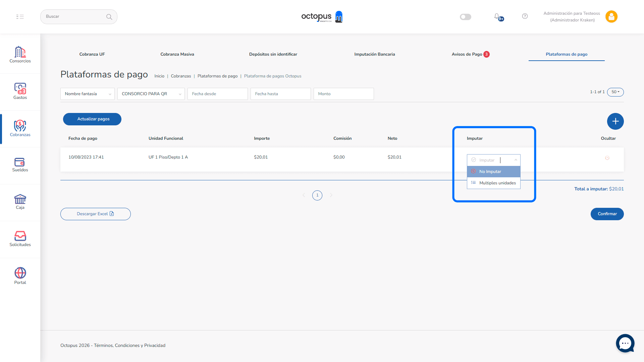Collapse the sidebar with the hamburger menu icon

click(20, 17)
